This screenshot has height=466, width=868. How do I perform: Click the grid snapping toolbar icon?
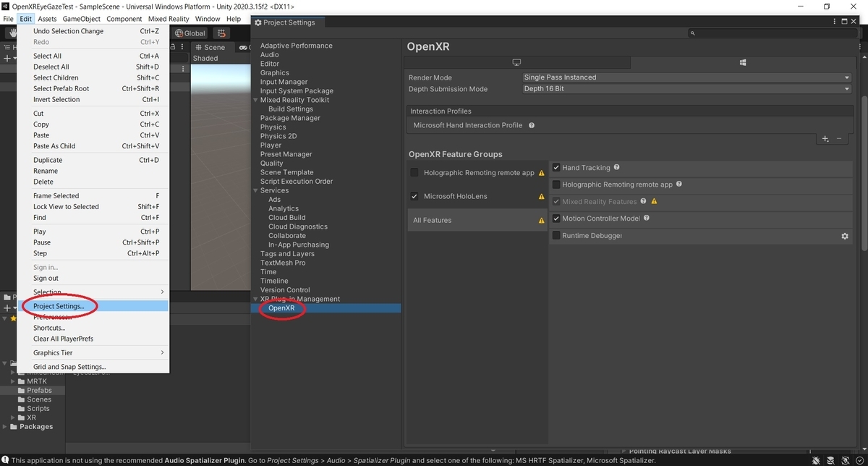[221, 33]
